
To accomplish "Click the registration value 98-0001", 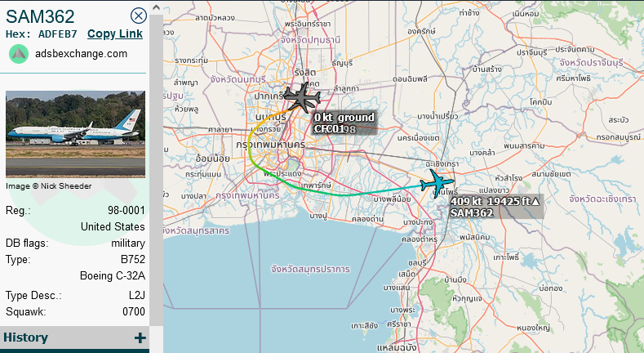I will coord(127,210).
